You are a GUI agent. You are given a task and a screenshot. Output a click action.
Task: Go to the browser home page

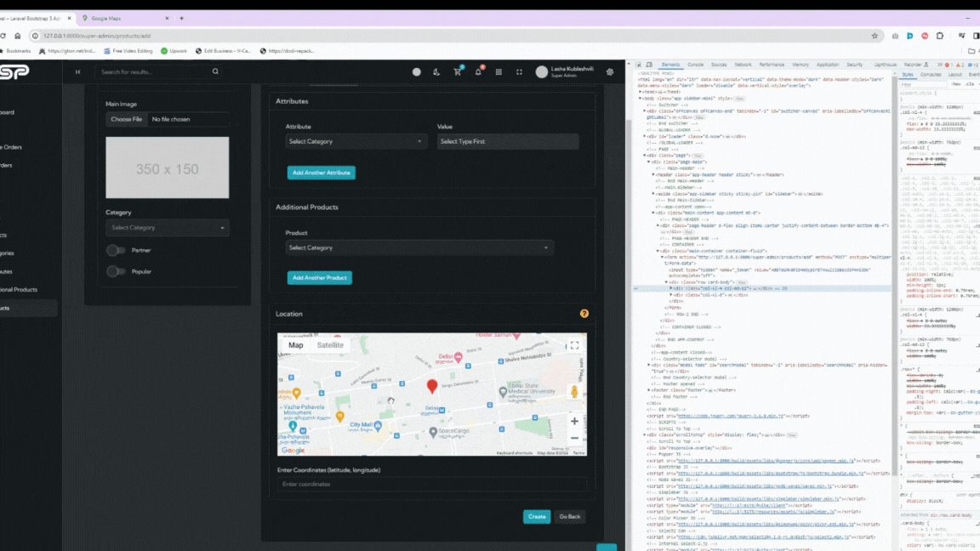click(18, 36)
